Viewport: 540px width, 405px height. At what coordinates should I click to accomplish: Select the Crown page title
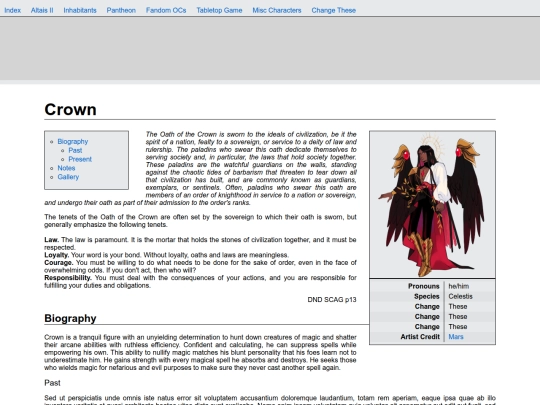(70, 110)
